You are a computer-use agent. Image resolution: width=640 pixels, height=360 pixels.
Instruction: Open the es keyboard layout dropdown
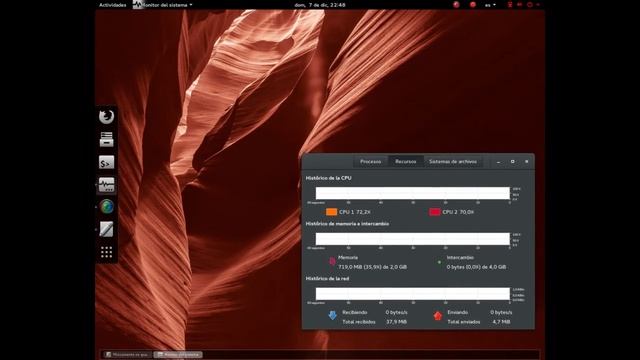coord(490,5)
